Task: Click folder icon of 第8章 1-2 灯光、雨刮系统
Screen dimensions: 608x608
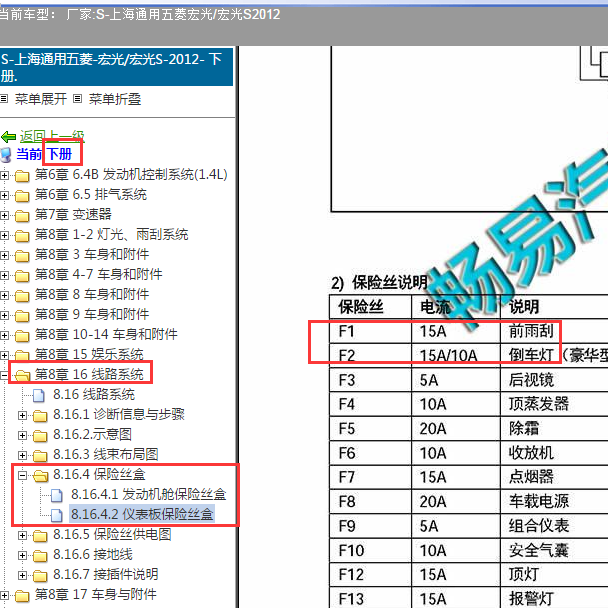Action: coord(22,235)
